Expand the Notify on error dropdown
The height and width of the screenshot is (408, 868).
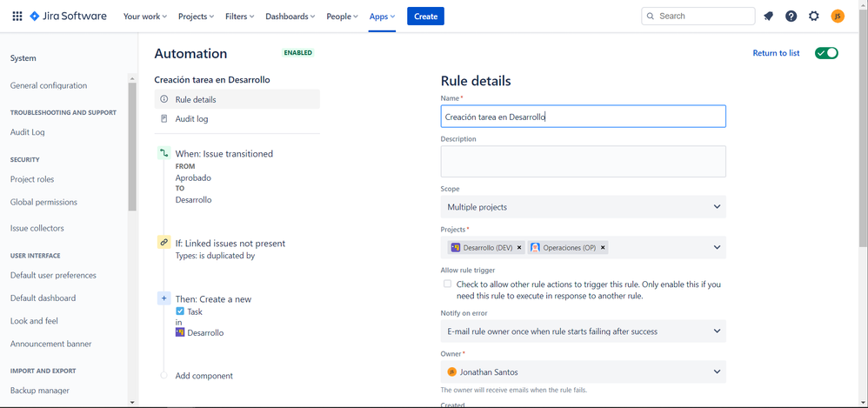[x=583, y=331]
